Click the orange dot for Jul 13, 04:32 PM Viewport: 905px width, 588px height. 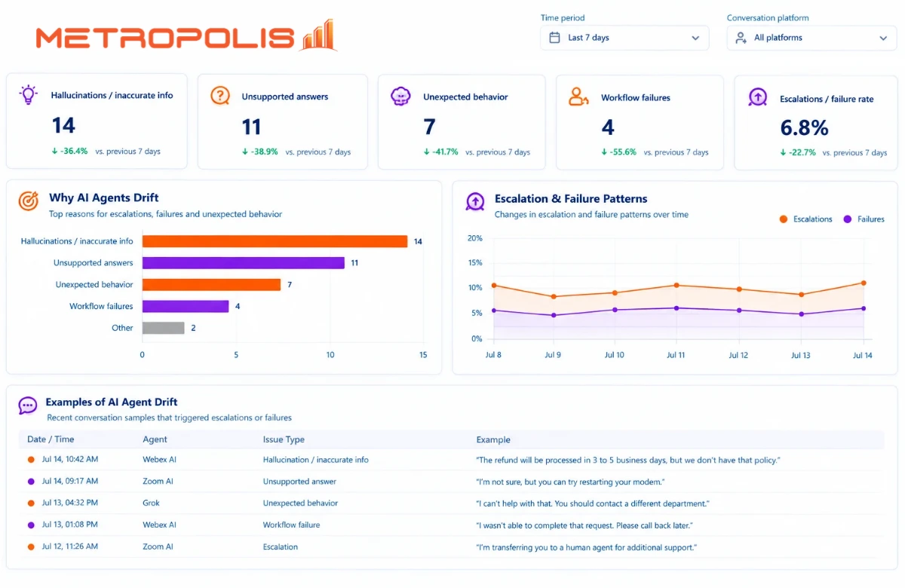click(31, 503)
